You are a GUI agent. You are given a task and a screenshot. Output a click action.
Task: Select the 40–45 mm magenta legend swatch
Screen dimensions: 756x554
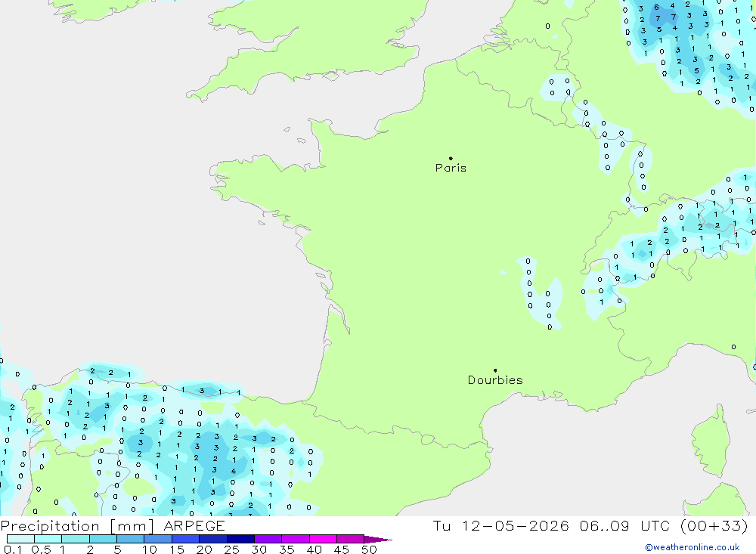323,539
